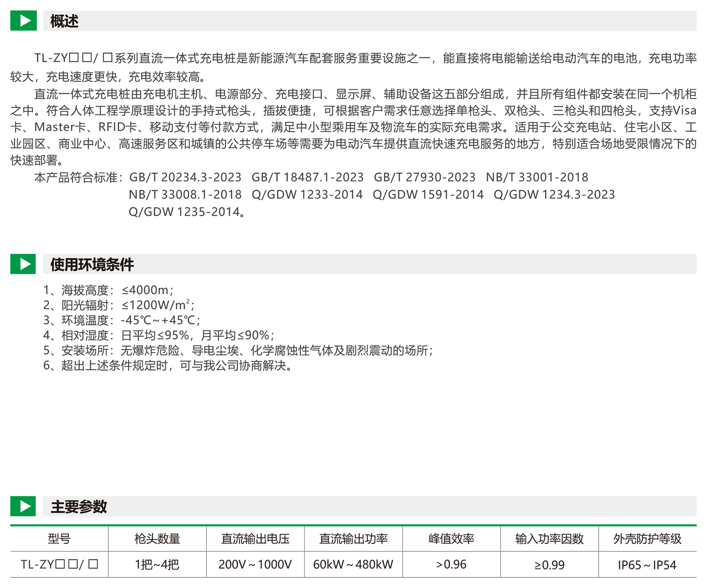The image size is (707, 588).
Task: Select the 主要参数 section heading
Action: (79, 507)
